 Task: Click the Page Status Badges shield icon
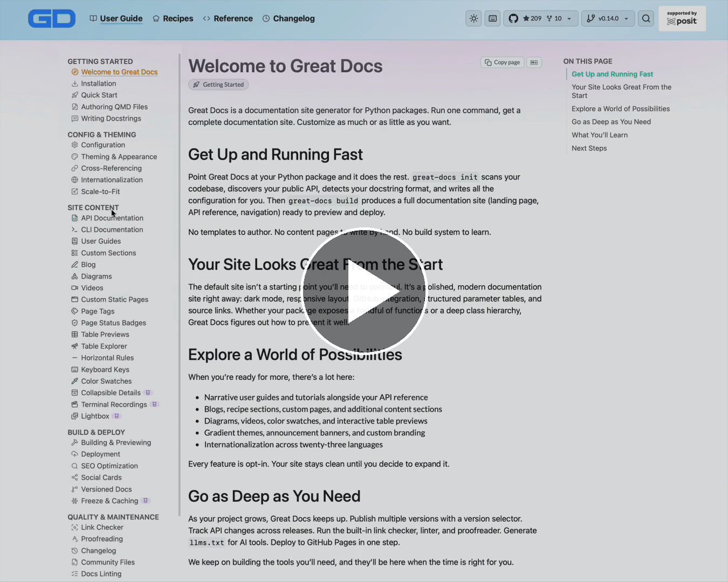coord(75,323)
